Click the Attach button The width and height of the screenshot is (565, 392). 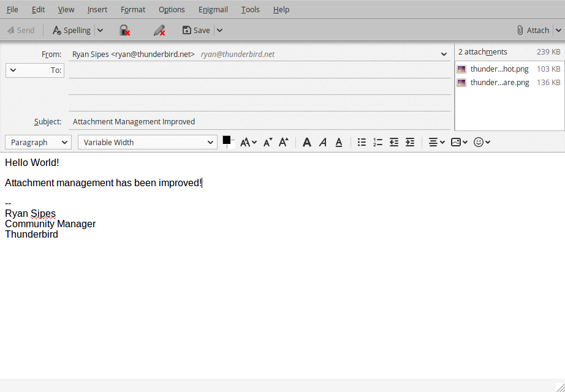(533, 30)
